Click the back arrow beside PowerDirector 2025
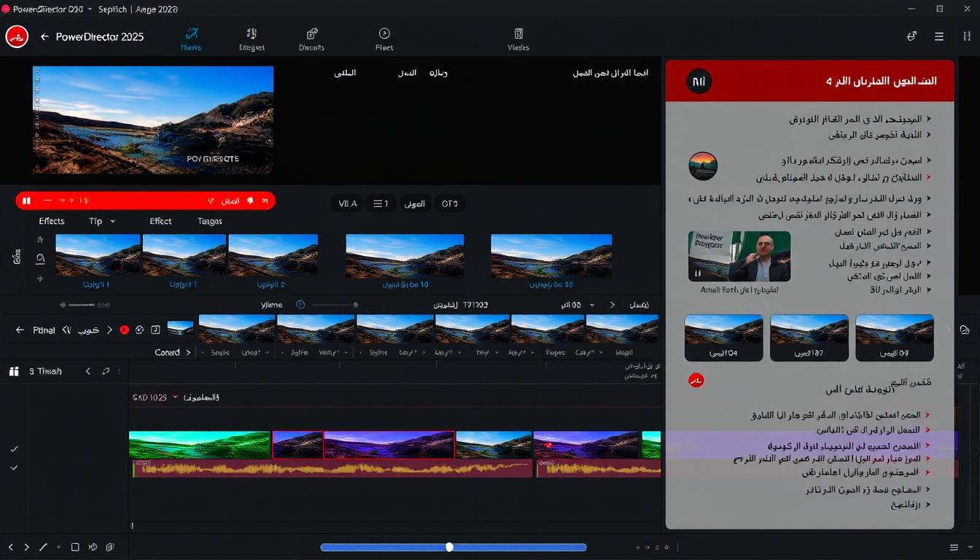This screenshot has width=980, height=560. pos(44,36)
